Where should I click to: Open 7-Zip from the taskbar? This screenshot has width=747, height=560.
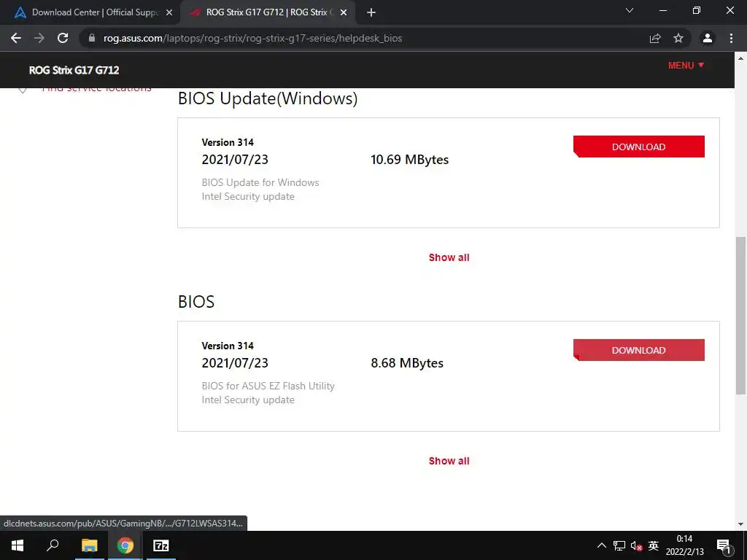pos(161,545)
